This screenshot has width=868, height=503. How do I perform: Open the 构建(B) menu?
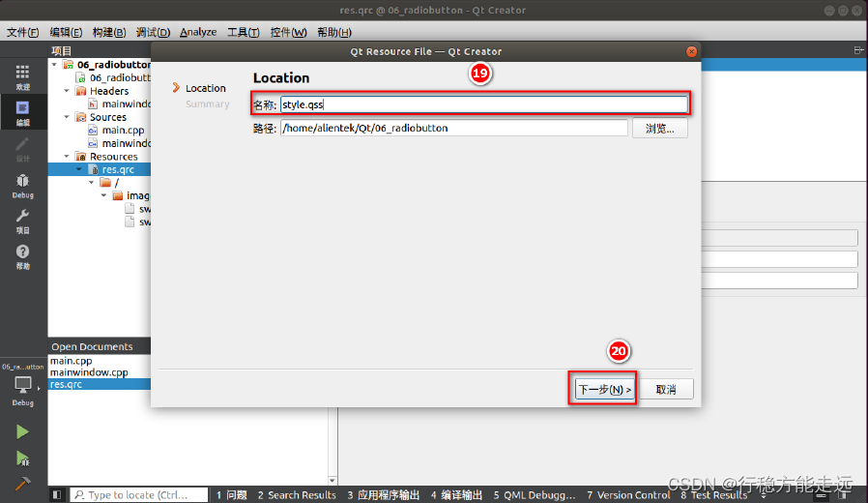tap(109, 32)
